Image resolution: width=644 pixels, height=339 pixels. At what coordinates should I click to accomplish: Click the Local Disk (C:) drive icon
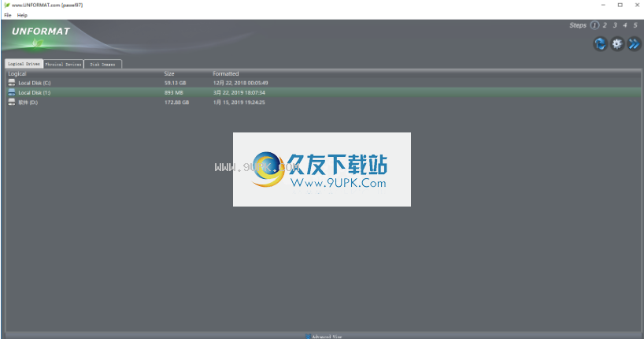[12, 83]
